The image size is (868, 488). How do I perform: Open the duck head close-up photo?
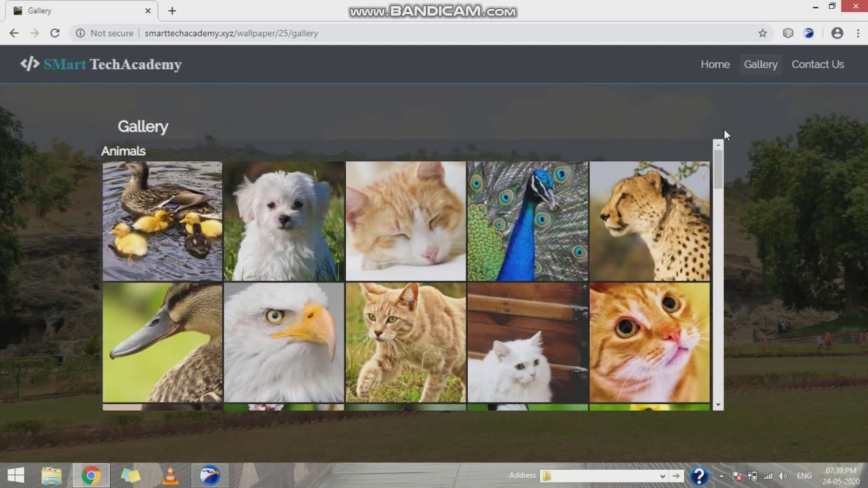(162, 342)
